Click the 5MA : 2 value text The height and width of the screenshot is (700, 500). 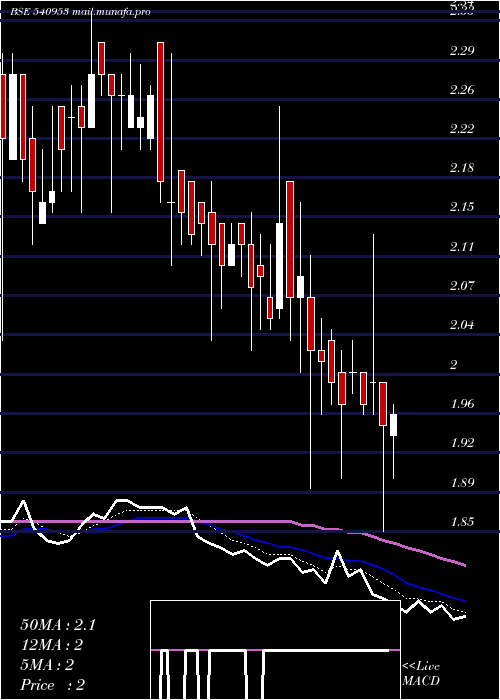pyautogui.click(x=47, y=665)
